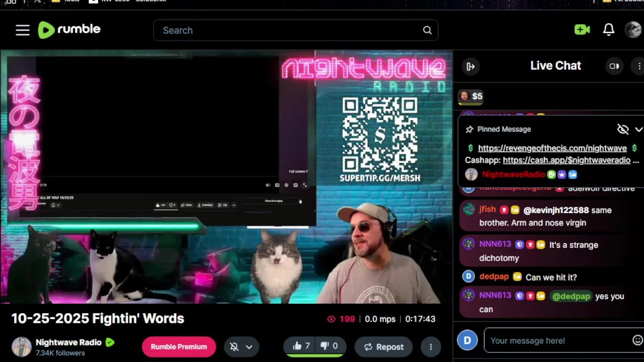Open the go-live camera icon

pos(582,30)
